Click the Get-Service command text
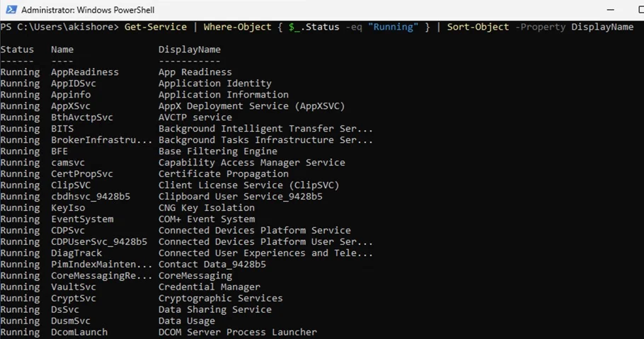 coord(156,27)
